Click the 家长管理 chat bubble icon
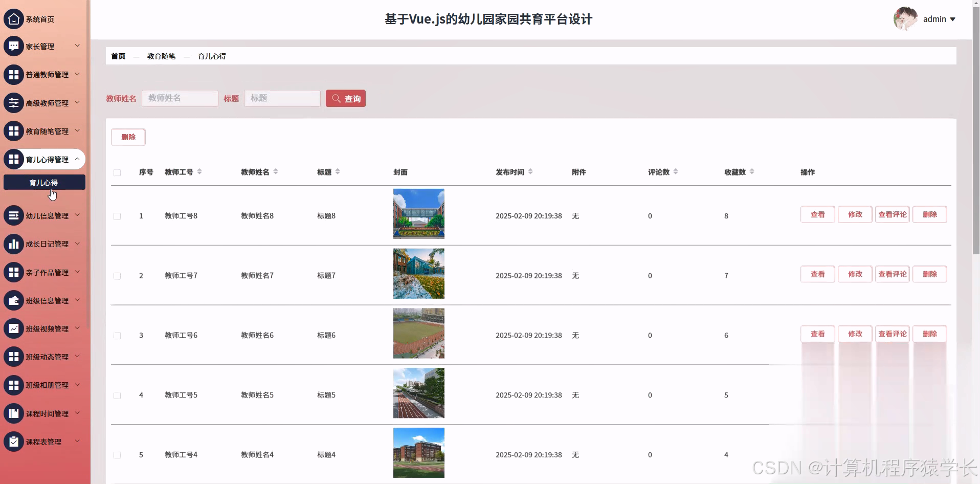 (x=14, y=46)
